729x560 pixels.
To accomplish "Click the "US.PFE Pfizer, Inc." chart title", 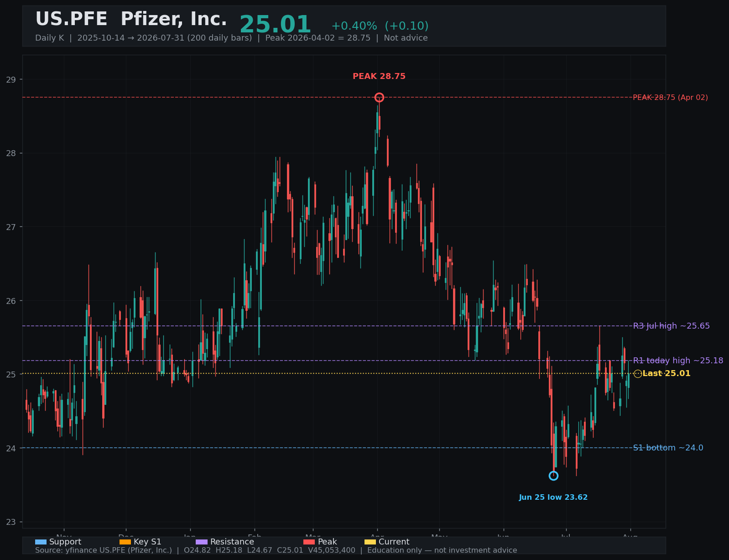I will click(131, 19).
